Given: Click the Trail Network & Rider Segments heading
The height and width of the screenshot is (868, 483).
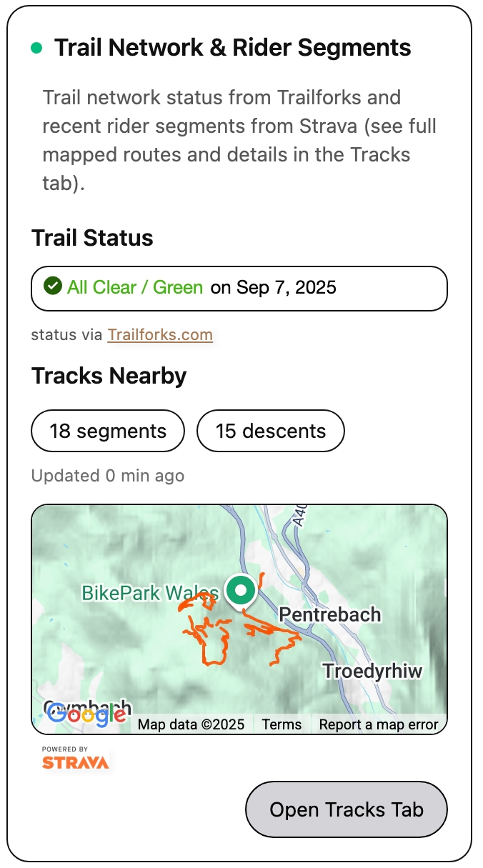Looking at the screenshot, I should click(x=233, y=48).
